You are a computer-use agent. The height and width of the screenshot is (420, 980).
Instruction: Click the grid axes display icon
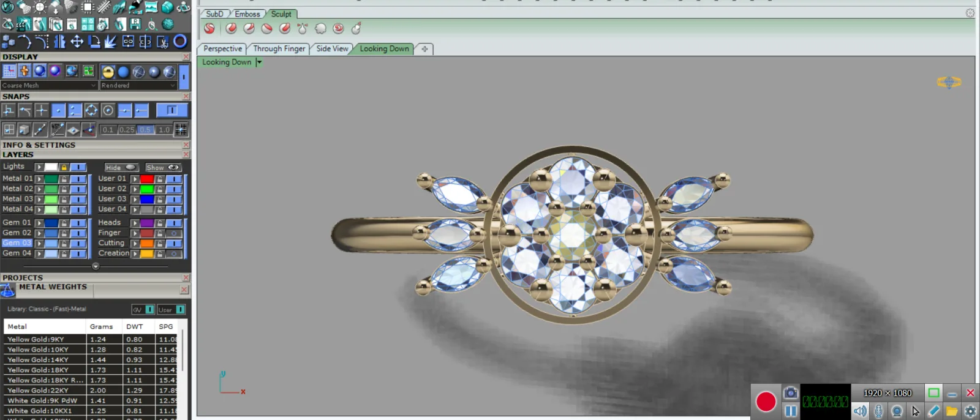[x=9, y=71]
